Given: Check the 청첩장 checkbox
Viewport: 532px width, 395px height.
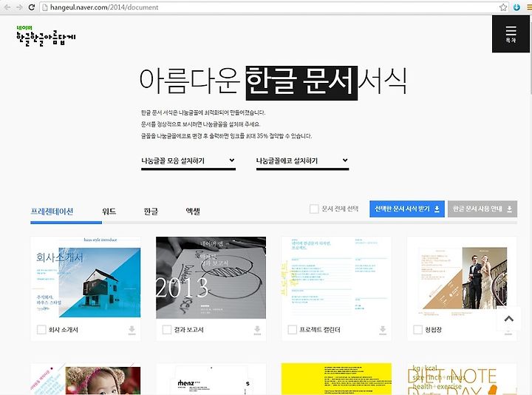Looking at the screenshot, I should [417, 330].
